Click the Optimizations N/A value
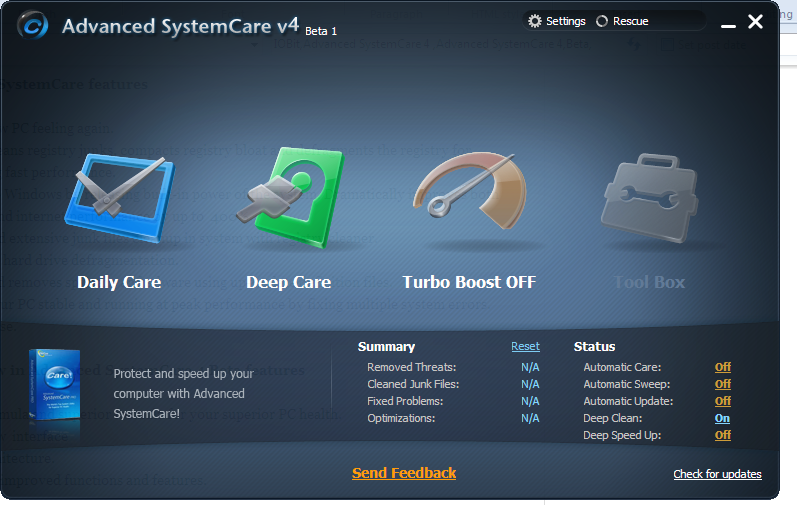Image resolution: width=797 pixels, height=505 pixels. 530,418
